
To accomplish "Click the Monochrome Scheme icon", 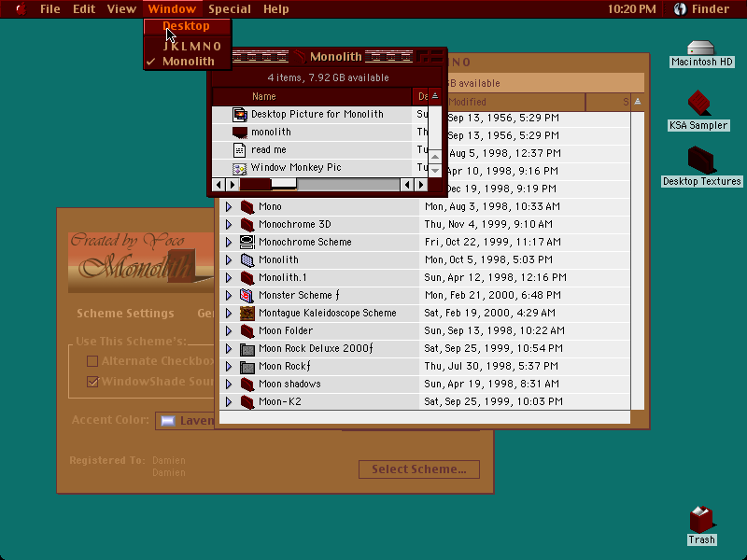I will (247, 242).
